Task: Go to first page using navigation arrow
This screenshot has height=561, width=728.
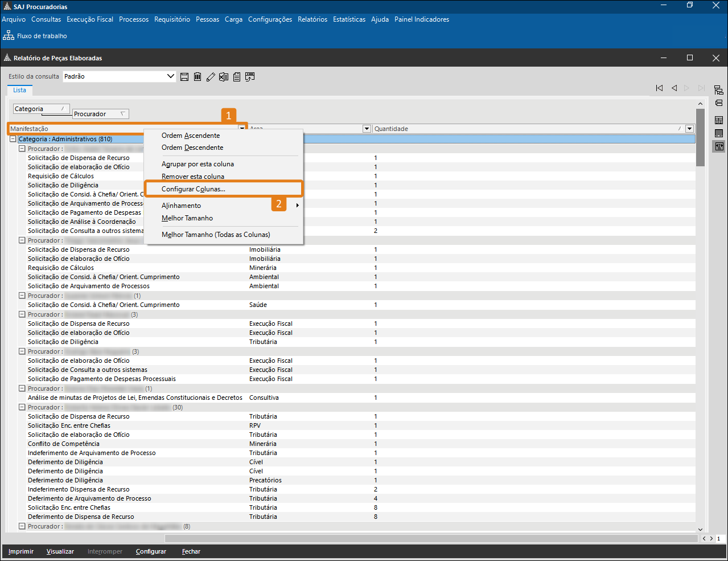Action: pyautogui.click(x=659, y=88)
